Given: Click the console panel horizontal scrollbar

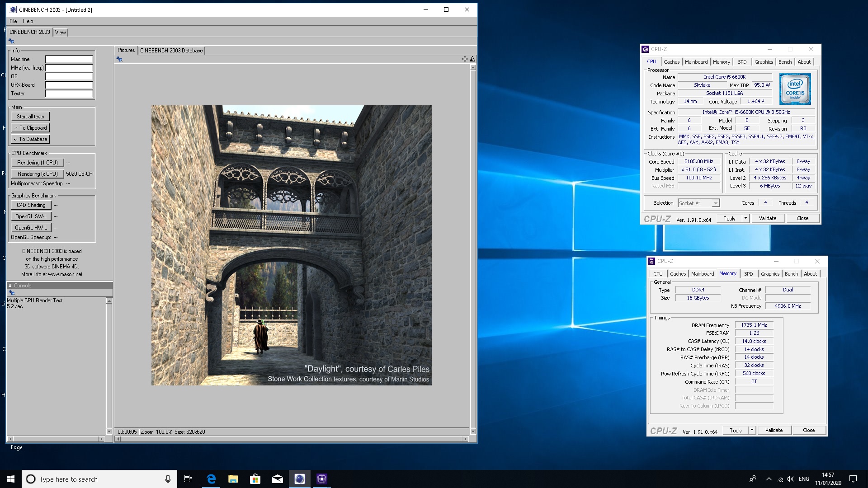Looking at the screenshot, I should tap(56, 439).
